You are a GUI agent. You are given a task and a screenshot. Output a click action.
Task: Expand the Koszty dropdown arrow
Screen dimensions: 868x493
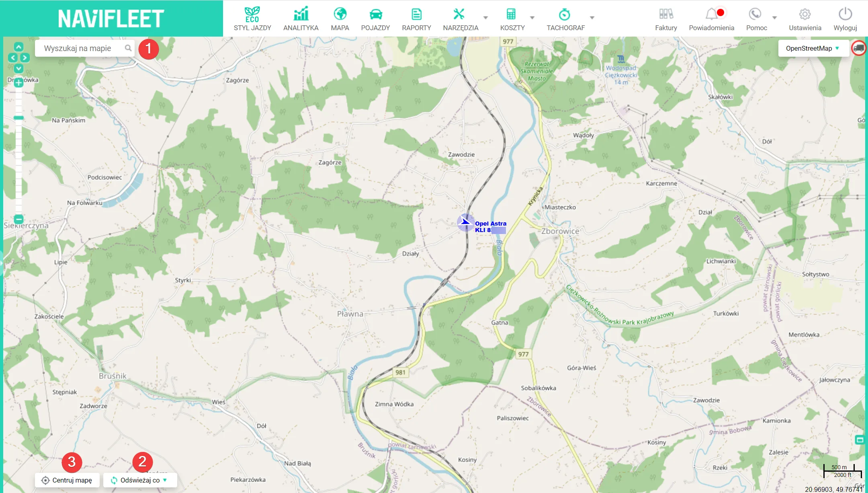tap(532, 18)
